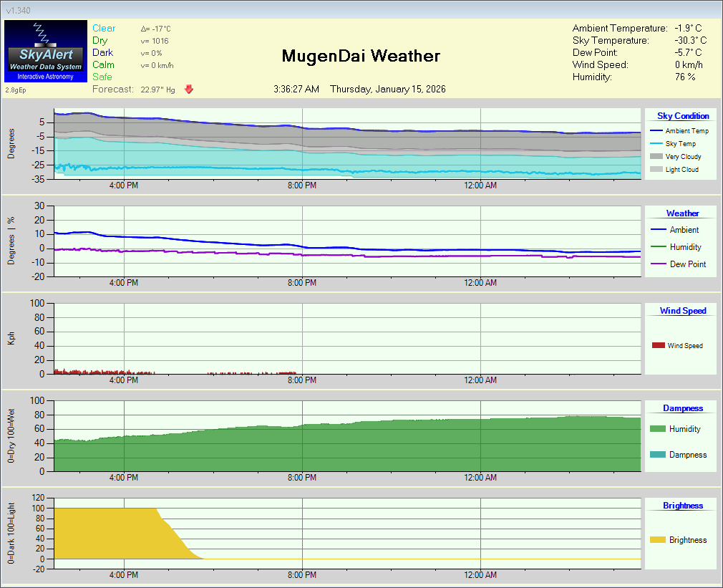Screen dimensions: 723x588
Task: Click the Light Cloud legend icon
Action: point(656,170)
